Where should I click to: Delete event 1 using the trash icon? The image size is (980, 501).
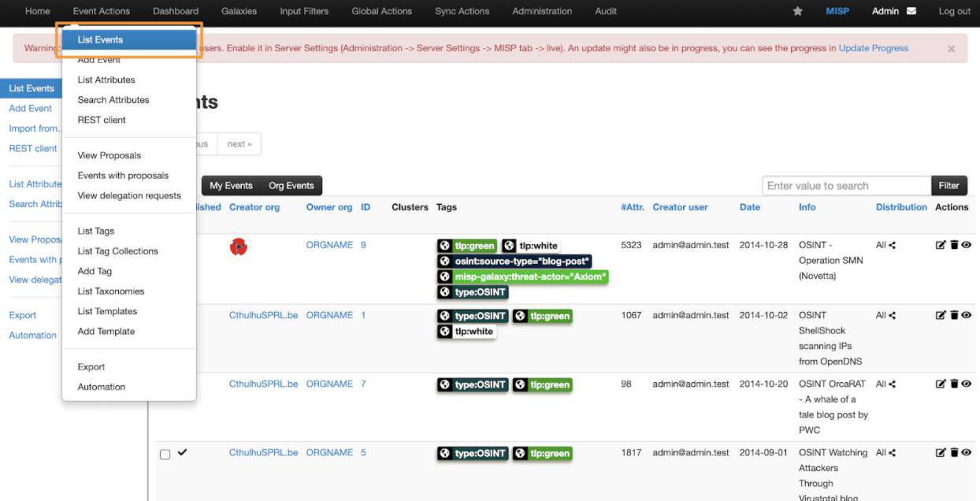[953, 315]
